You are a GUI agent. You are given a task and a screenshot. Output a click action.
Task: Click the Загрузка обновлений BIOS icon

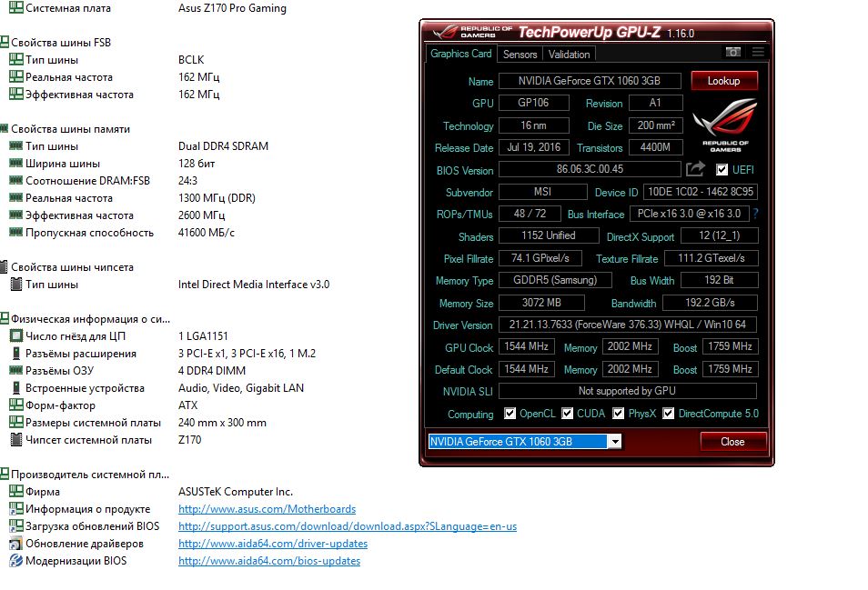(16, 525)
